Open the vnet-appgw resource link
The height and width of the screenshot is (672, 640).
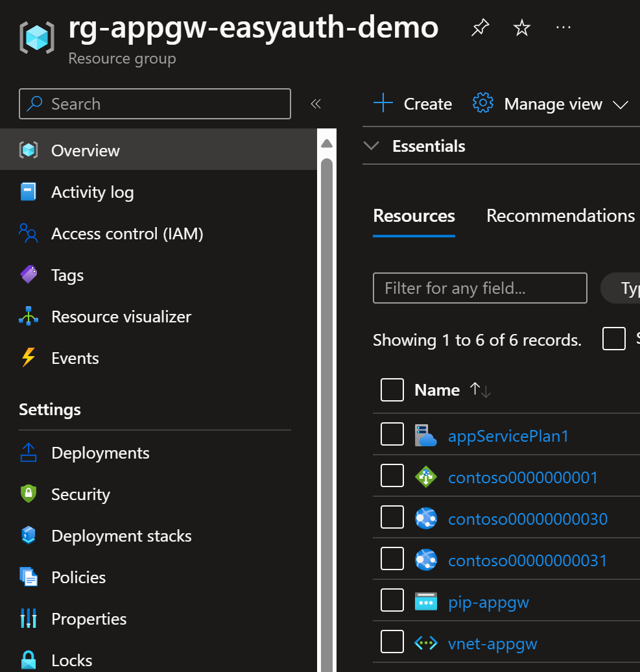click(492, 643)
